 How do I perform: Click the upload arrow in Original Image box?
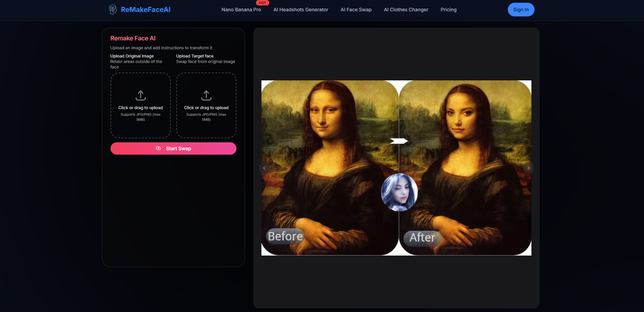pos(140,95)
